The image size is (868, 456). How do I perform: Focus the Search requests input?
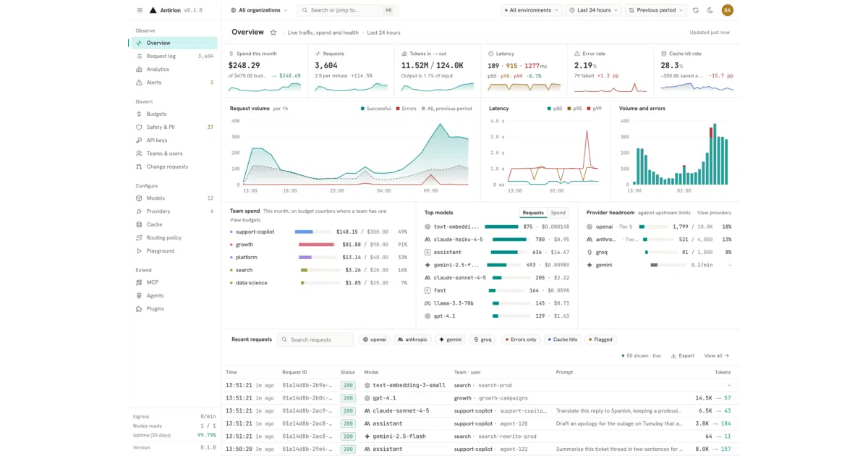coord(316,339)
